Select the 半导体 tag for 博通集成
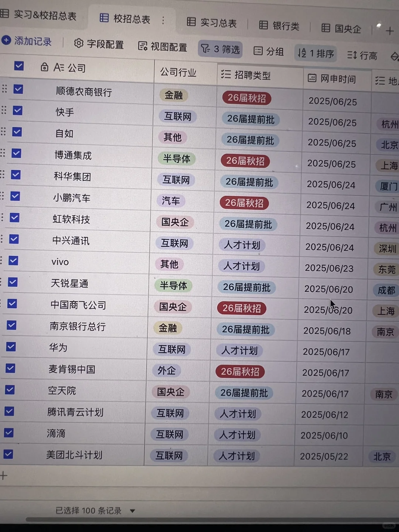The image size is (399, 532). [177, 159]
